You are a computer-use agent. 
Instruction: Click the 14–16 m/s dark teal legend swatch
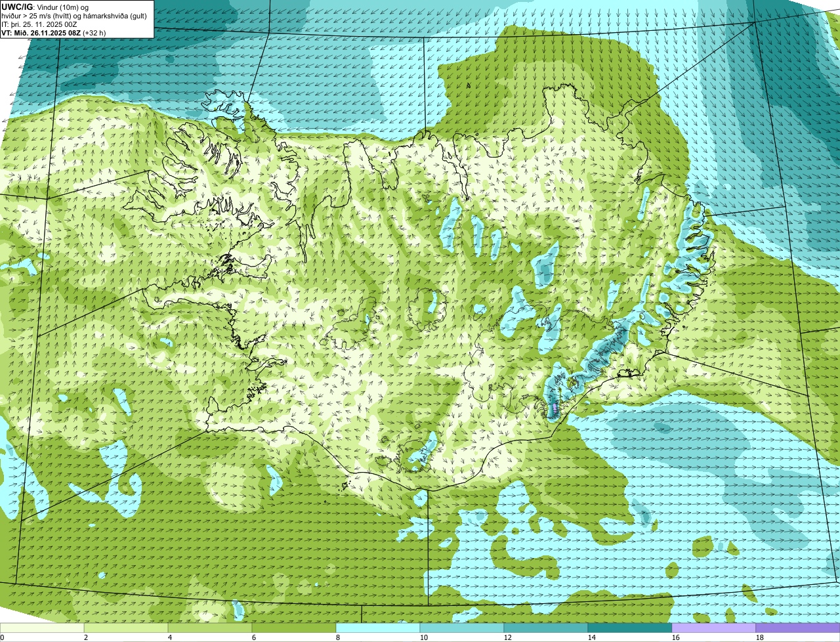[x=630, y=628]
